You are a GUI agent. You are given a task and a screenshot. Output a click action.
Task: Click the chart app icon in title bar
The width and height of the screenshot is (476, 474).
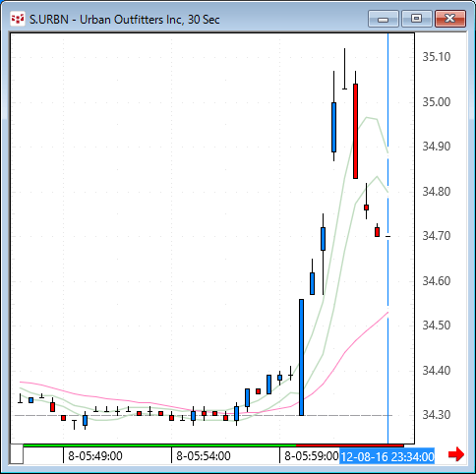click(18, 19)
